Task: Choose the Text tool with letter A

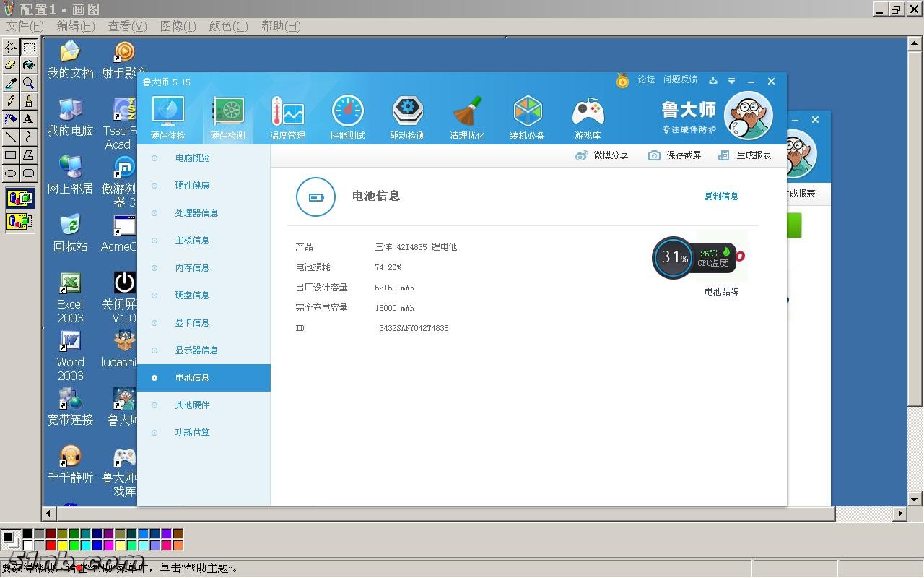Action: click(28, 119)
